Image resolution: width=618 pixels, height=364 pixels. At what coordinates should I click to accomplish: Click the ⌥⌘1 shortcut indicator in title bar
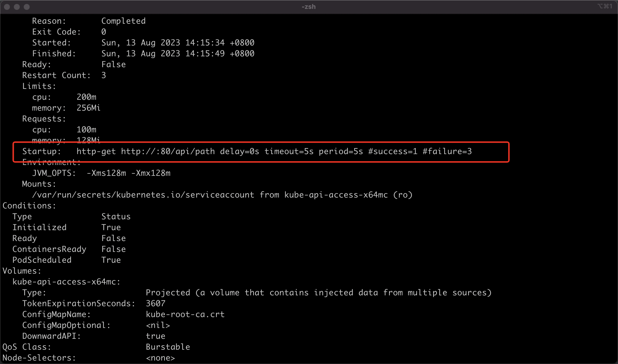[605, 6]
